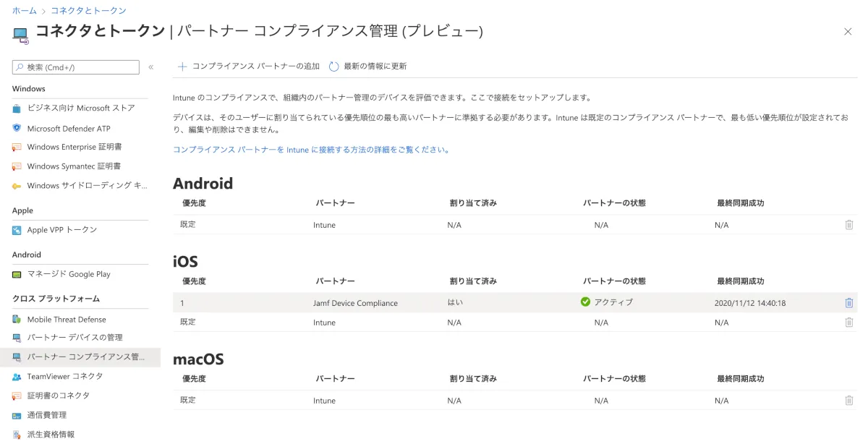Click the マネージド Google Play icon
Screen dimensions: 868x444
[17, 274]
